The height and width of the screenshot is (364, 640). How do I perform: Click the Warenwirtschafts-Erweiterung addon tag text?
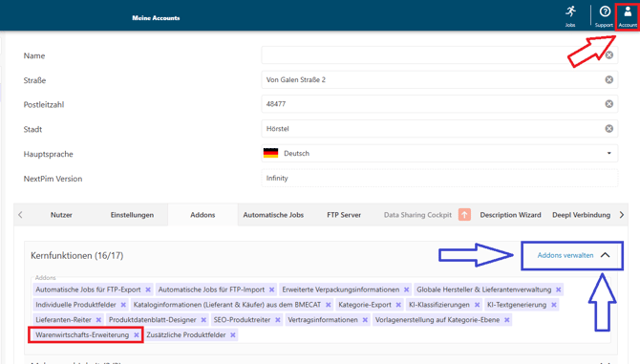82,335
